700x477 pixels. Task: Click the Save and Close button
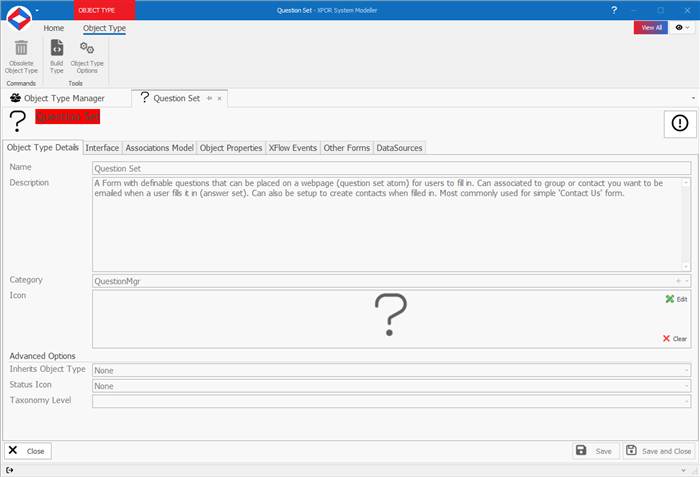pyautogui.click(x=659, y=451)
